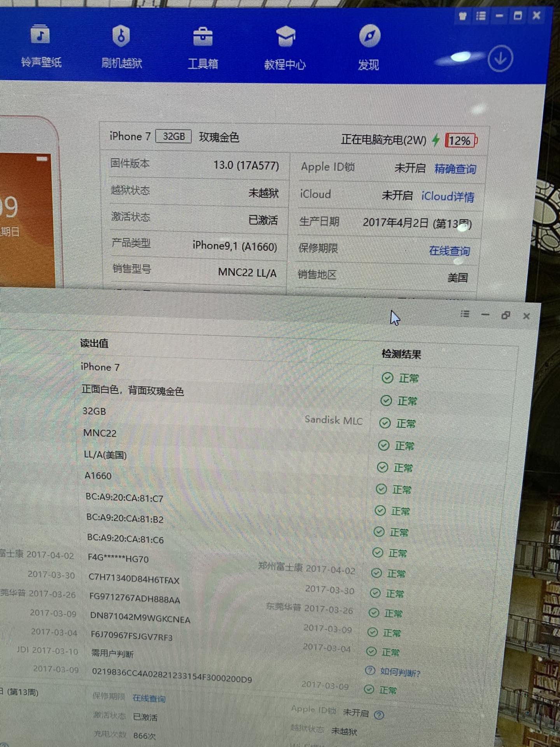Click 在线查询 warranty link in report window
The width and height of the screenshot is (560, 747).
coord(149,698)
